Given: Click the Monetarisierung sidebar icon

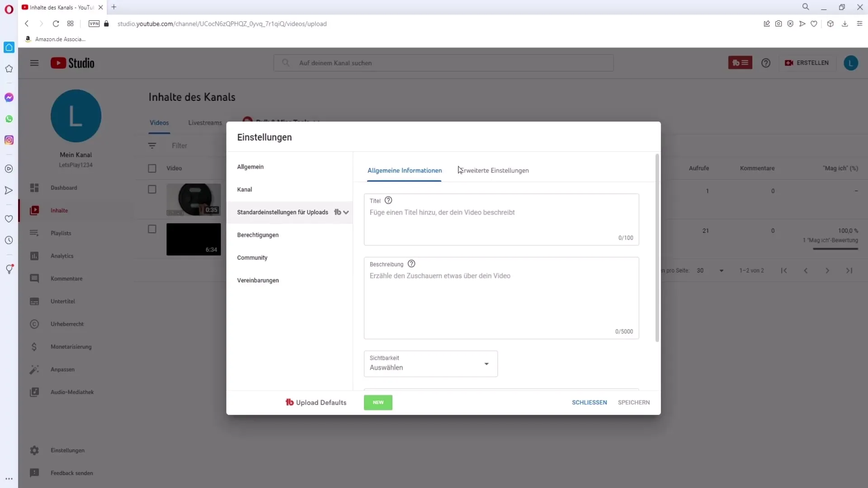Looking at the screenshot, I should coord(34,346).
